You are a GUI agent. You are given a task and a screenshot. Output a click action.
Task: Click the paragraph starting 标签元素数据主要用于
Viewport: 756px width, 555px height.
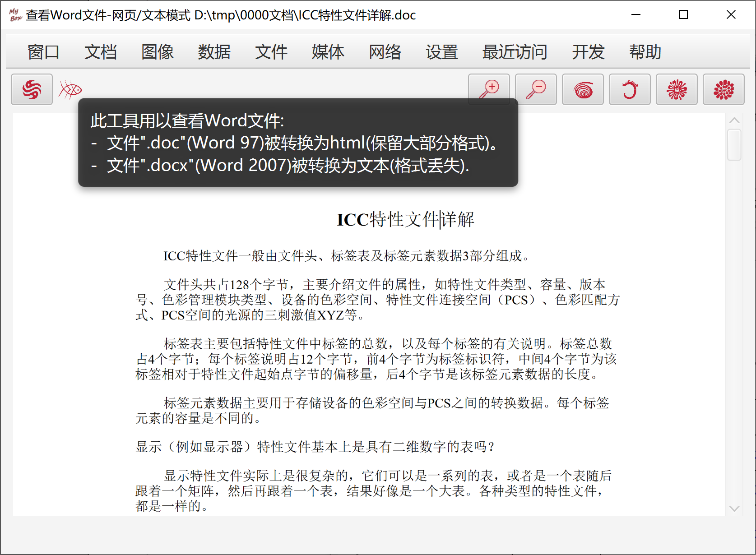coord(372,410)
